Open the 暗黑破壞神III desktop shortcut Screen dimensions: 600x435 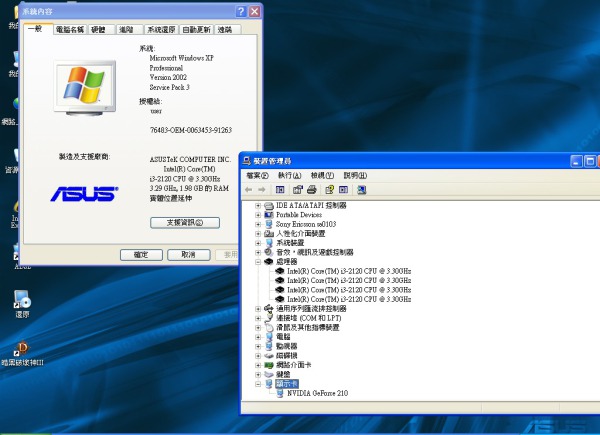22,349
